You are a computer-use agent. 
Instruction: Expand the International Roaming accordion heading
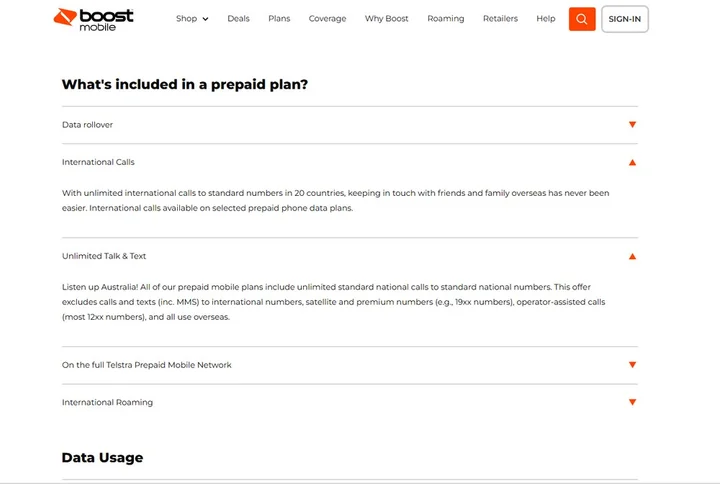click(x=107, y=402)
